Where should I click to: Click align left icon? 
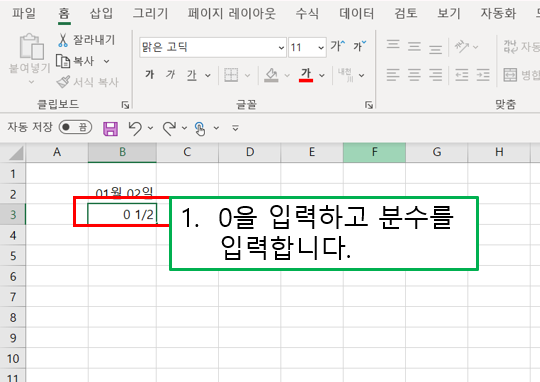[393, 75]
